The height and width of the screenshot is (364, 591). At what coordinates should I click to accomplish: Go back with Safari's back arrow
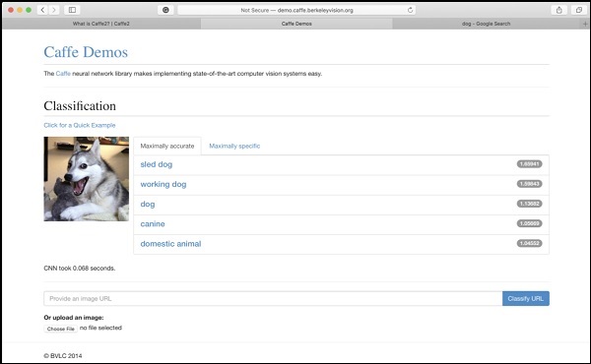(42, 10)
